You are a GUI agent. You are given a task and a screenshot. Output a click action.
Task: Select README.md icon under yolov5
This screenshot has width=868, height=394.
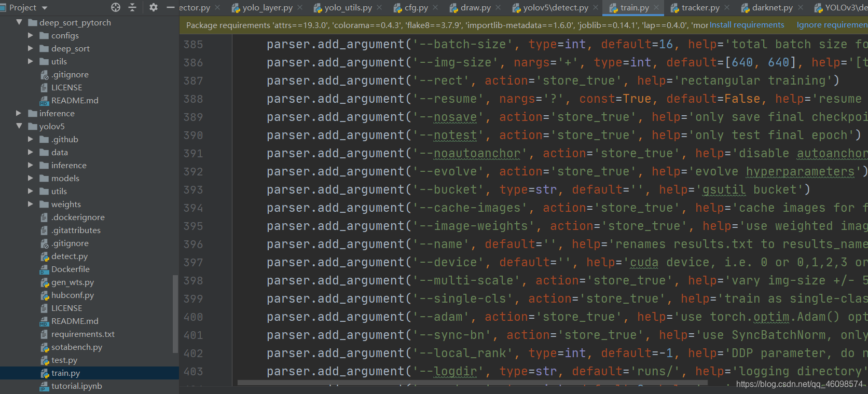45,321
